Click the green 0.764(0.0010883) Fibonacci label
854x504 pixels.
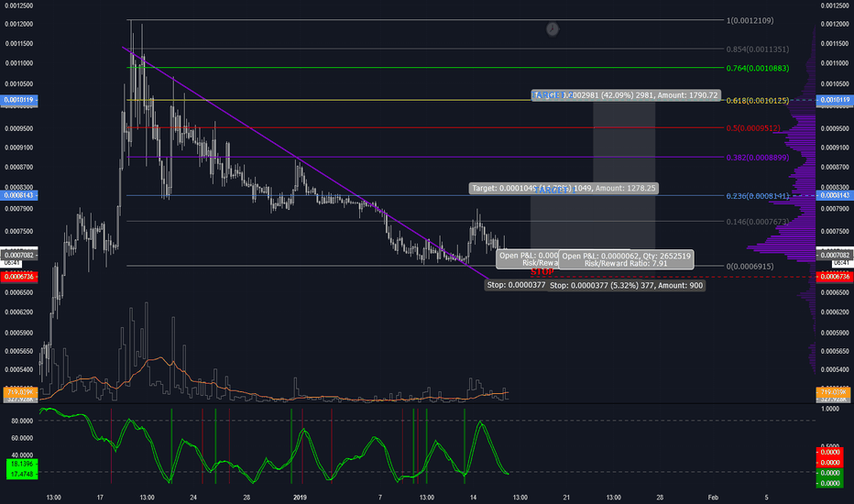pos(757,68)
